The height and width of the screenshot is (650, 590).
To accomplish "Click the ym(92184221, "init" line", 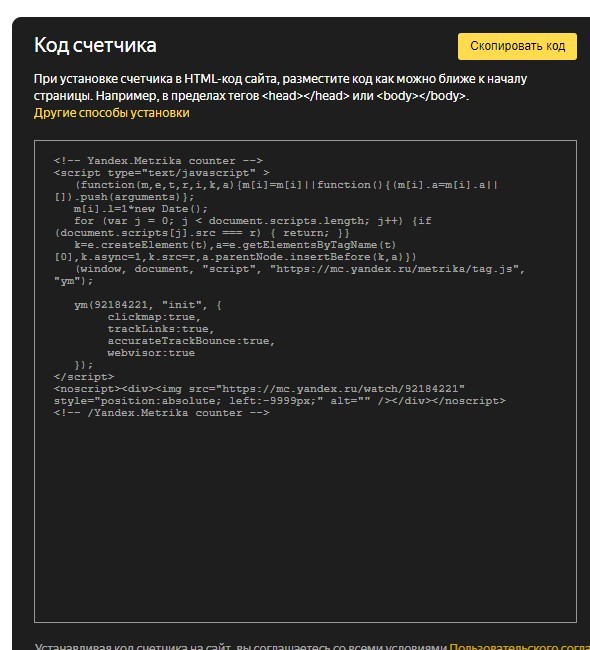I will tap(148, 305).
